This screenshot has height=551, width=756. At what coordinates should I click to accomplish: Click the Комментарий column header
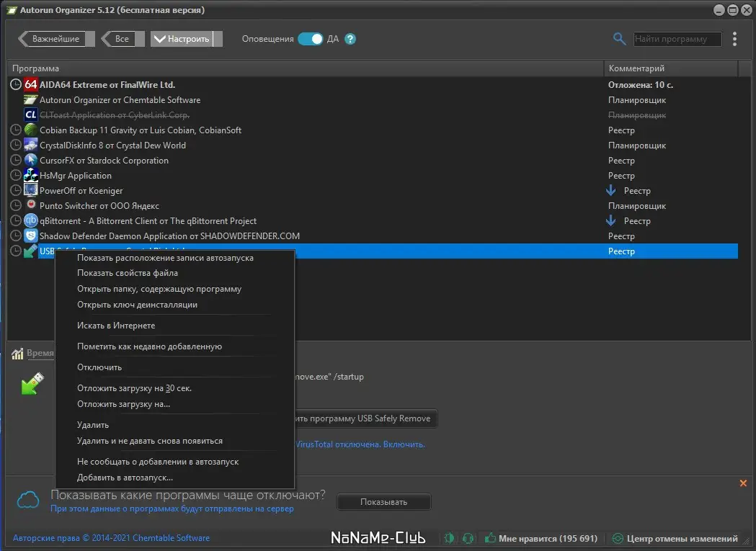click(671, 68)
